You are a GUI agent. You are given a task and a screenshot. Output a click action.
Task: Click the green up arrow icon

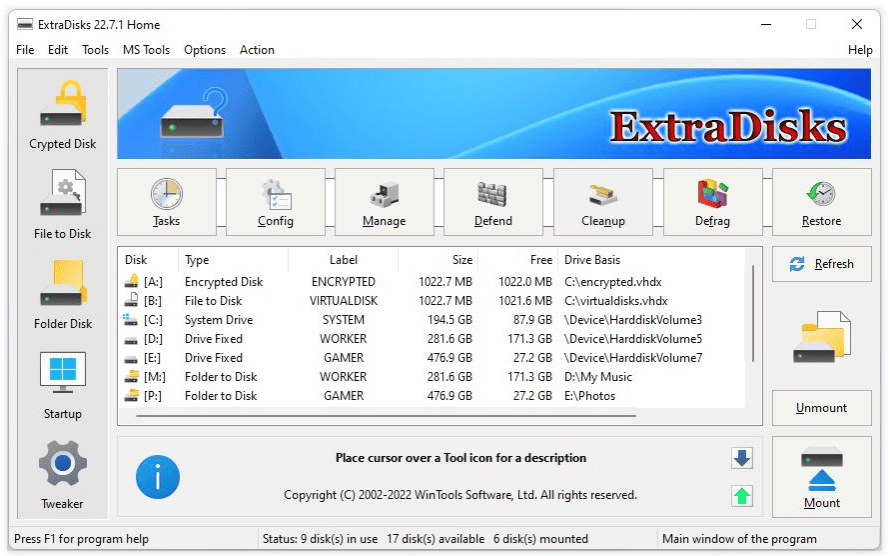point(741,496)
